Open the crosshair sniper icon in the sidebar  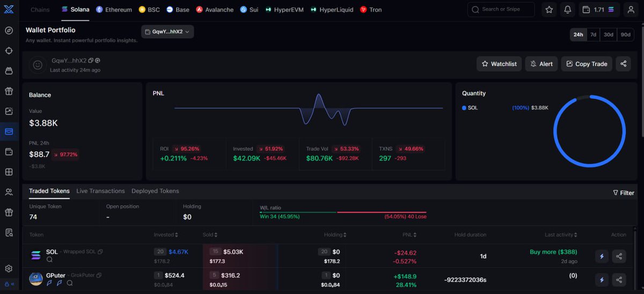click(9, 50)
